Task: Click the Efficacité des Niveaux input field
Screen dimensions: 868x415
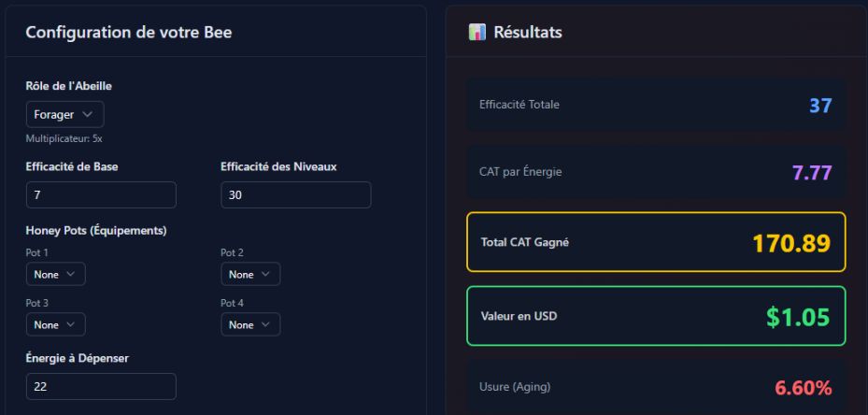Action: 295,195
